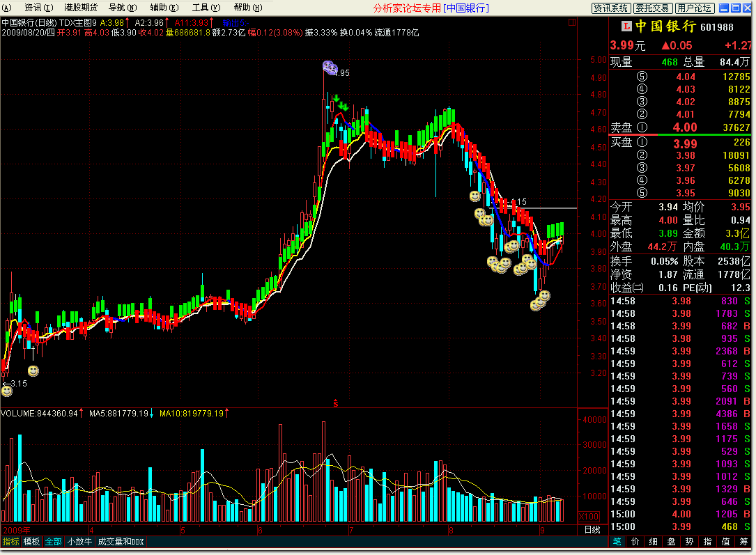The image size is (756, 555).
Task: Select the 全部 tab at bottom
Action: pyautogui.click(x=53, y=542)
